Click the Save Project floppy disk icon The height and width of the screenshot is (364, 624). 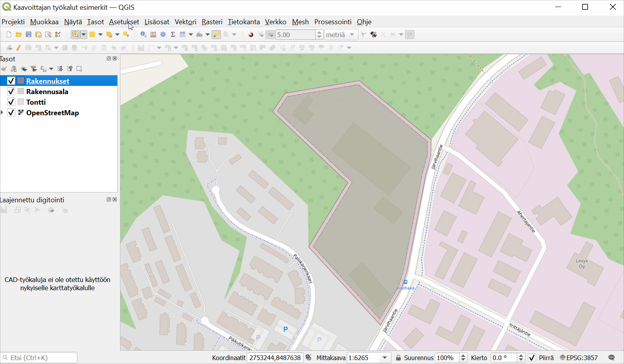[29, 35]
